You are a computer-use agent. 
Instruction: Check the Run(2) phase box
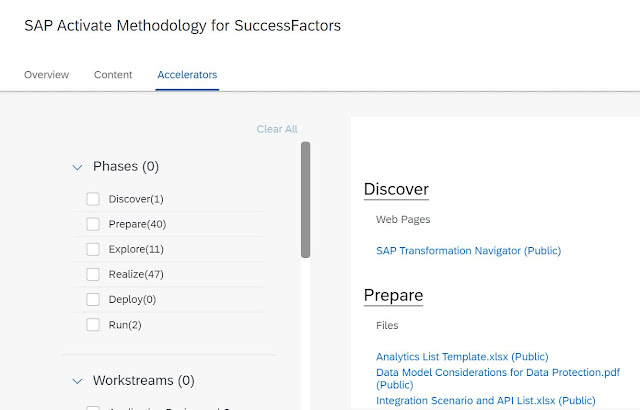click(x=93, y=325)
